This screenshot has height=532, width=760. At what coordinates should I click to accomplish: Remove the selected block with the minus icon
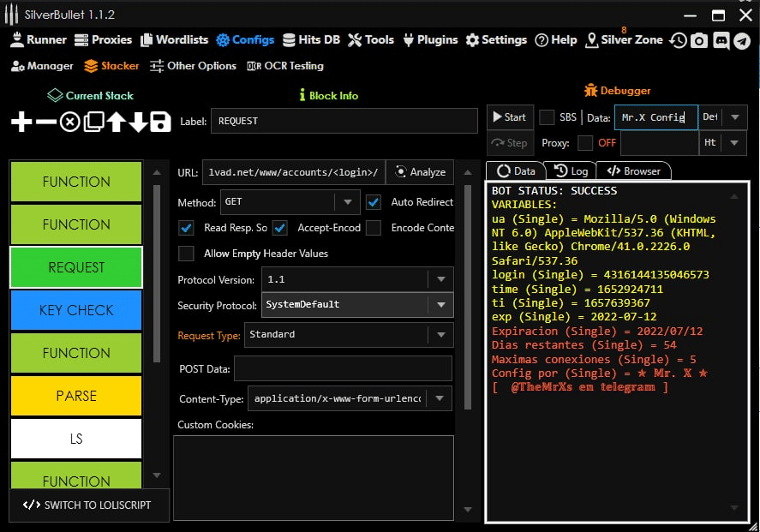(46, 123)
